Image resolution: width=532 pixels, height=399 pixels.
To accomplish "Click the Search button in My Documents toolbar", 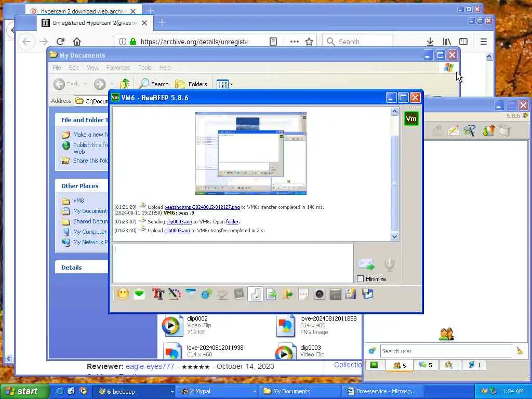I will pyautogui.click(x=154, y=84).
